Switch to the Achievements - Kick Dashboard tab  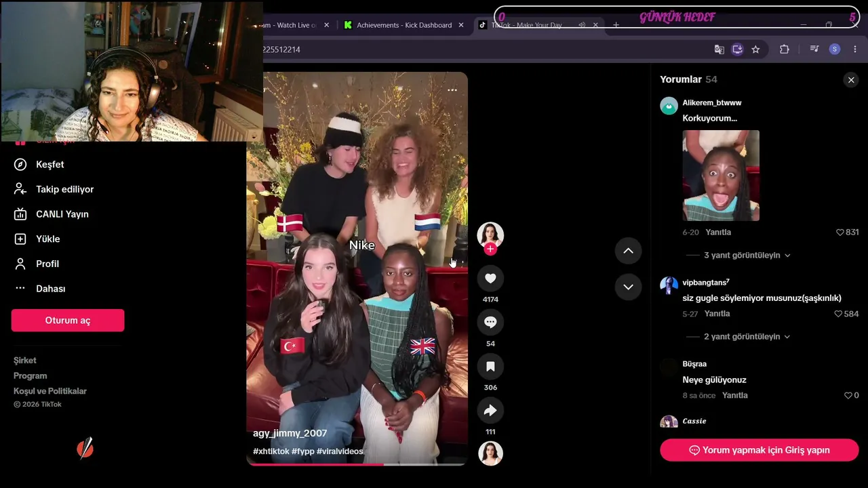(404, 25)
